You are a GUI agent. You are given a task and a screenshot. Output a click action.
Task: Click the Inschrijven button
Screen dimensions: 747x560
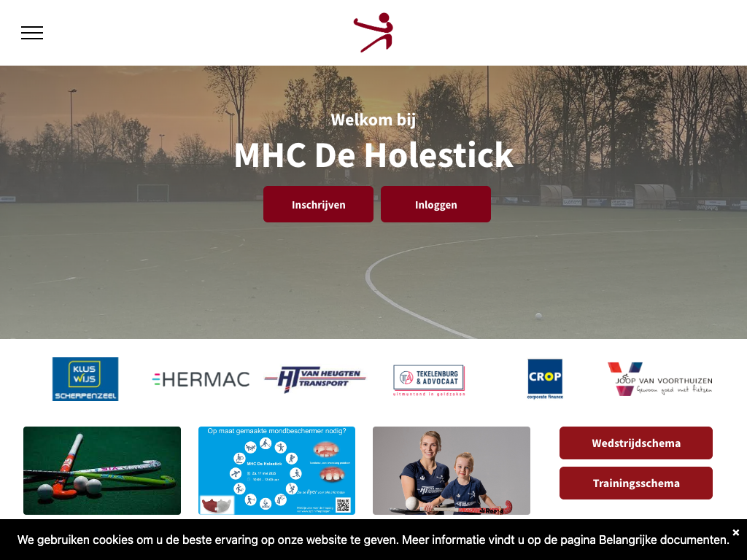[x=318, y=204]
